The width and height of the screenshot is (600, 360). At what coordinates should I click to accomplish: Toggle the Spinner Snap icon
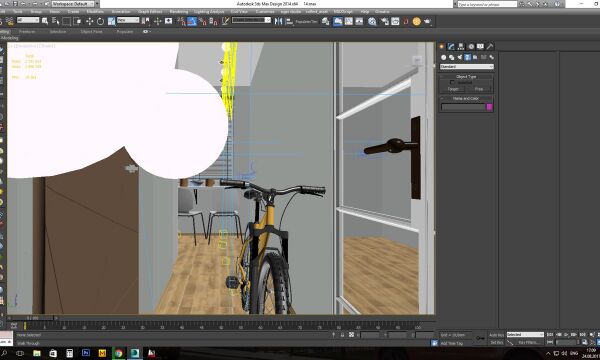pyautogui.click(x=214, y=21)
